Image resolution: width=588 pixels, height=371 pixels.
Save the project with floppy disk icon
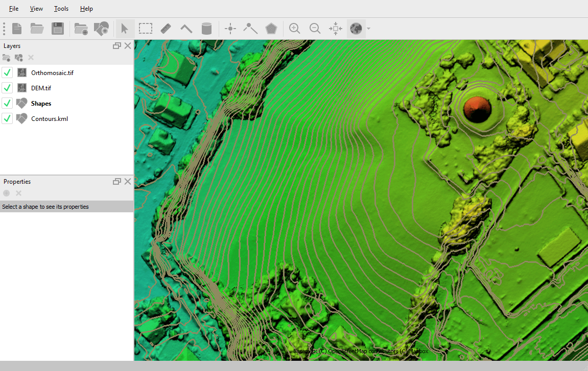(57, 29)
